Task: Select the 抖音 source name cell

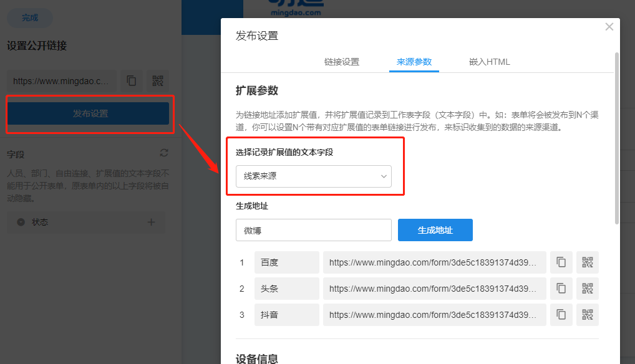Action: coord(287,315)
